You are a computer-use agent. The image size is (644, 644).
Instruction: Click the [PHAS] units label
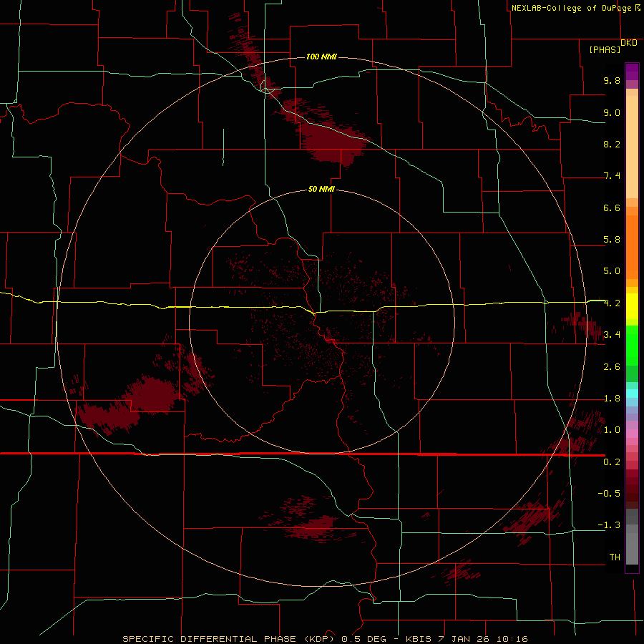tap(605, 49)
